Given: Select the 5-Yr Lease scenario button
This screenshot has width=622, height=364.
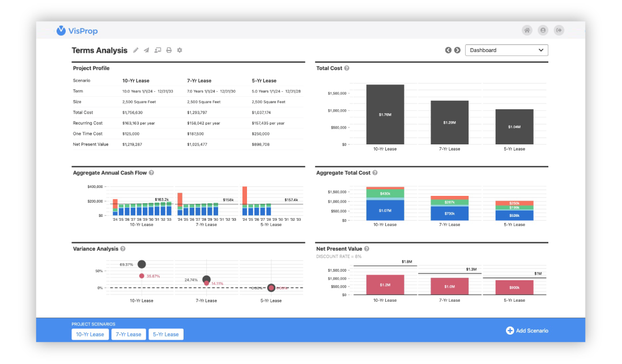Looking at the screenshot, I should point(166,334).
